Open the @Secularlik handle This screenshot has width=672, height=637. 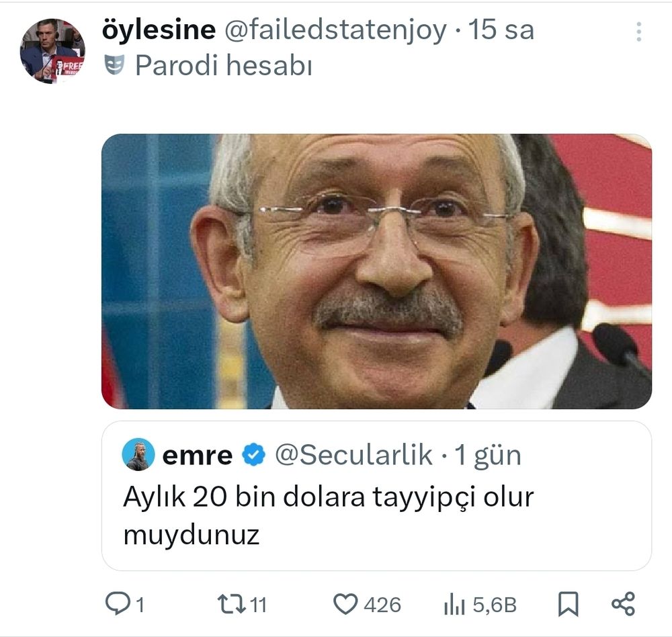[x=353, y=455]
